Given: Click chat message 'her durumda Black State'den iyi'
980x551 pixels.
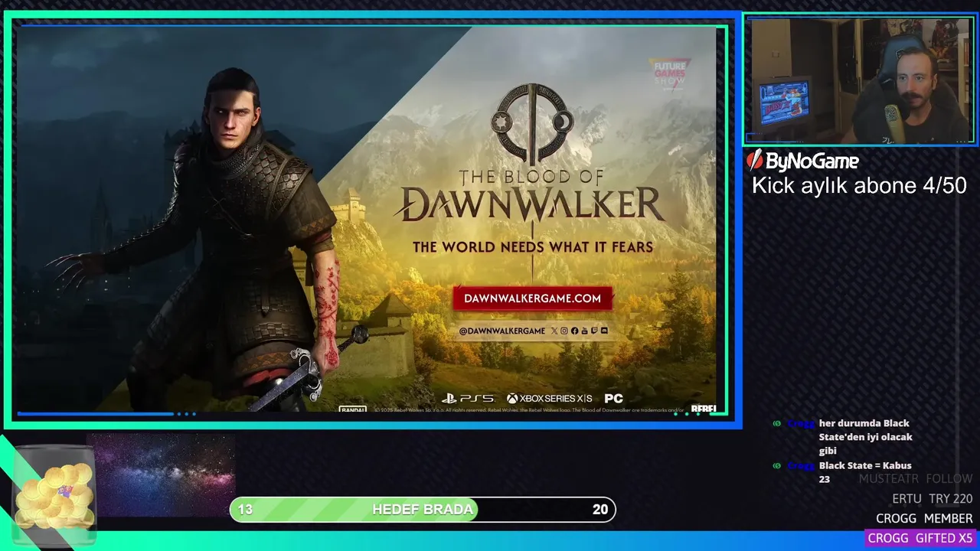Looking at the screenshot, I should click(865, 437).
